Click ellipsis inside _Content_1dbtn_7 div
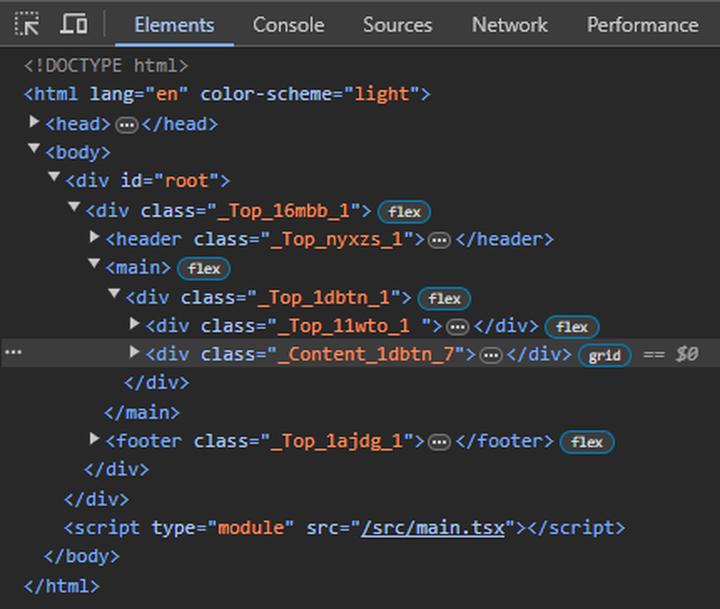 coord(491,355)
